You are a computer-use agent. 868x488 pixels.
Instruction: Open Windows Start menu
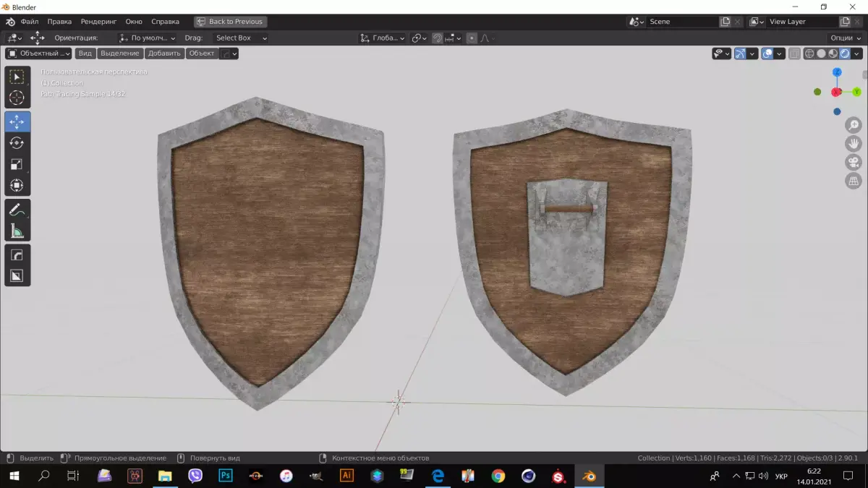pos(14,476)
